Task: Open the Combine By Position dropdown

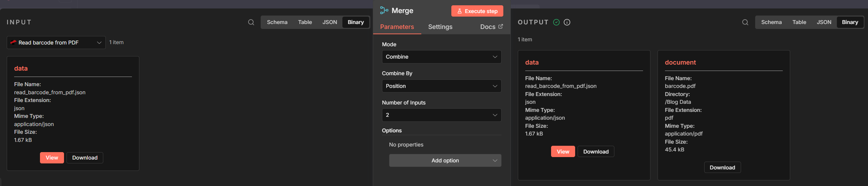Action: [x=441, y=86]
